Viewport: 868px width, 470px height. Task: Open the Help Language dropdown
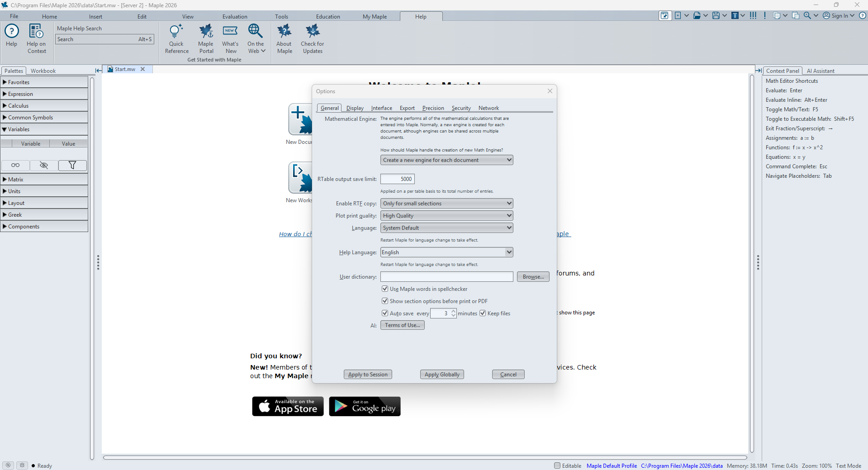point(446,252)
